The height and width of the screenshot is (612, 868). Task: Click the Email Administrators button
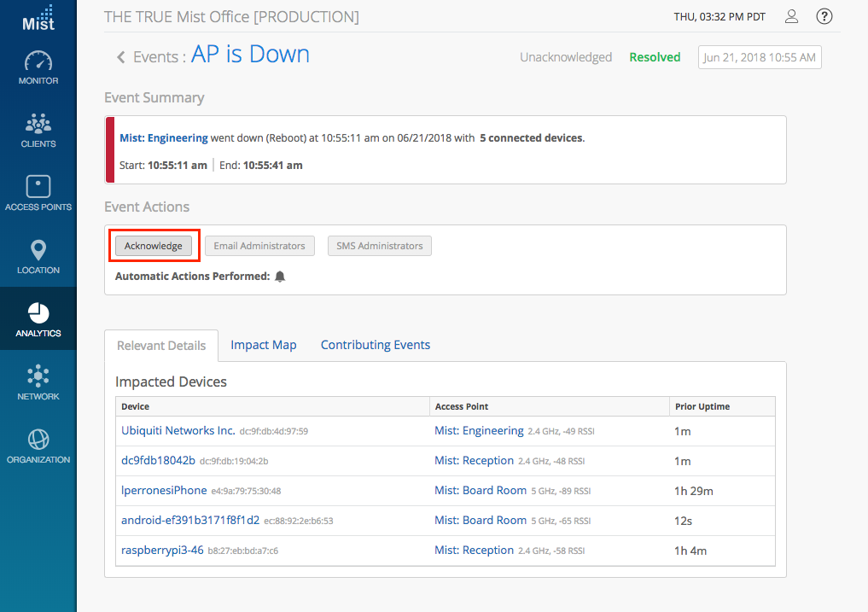click(x=259, y=246)
